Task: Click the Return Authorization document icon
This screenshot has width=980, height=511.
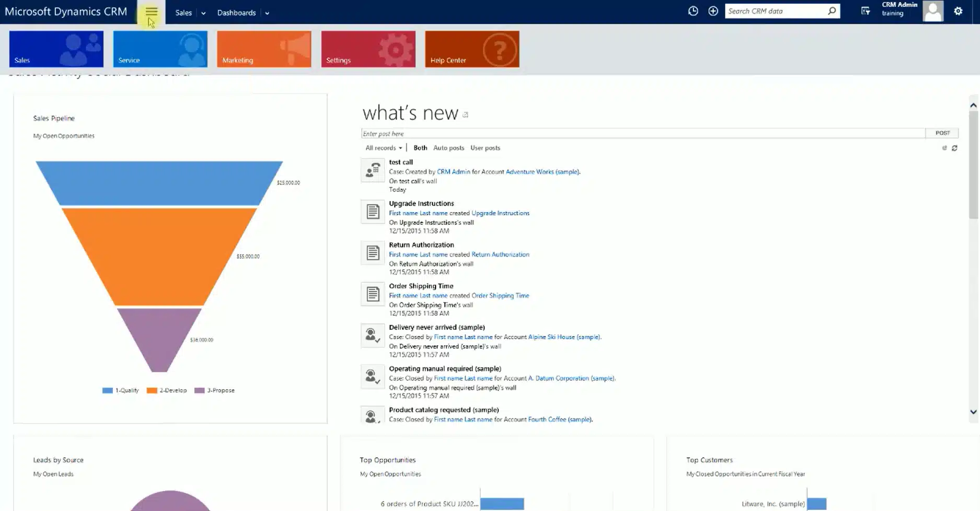Action: click(x=373, y=253)
